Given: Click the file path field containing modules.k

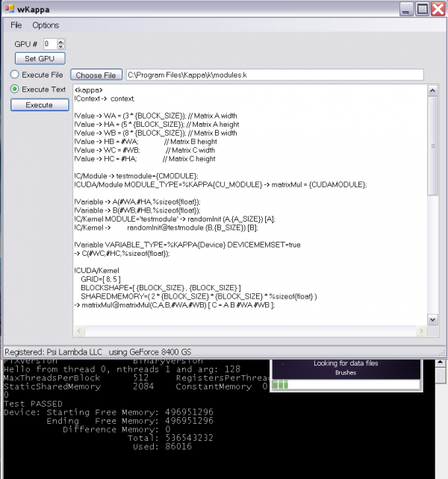Looking at the screenshot, I should click(x=275, y=75).
